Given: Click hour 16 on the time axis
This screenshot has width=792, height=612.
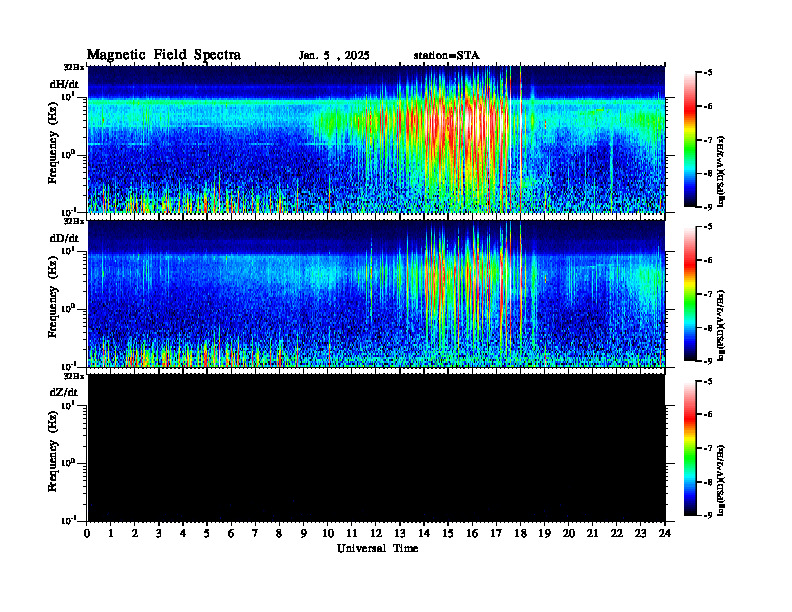Looking at the screenshot, I should click(472, 534).
